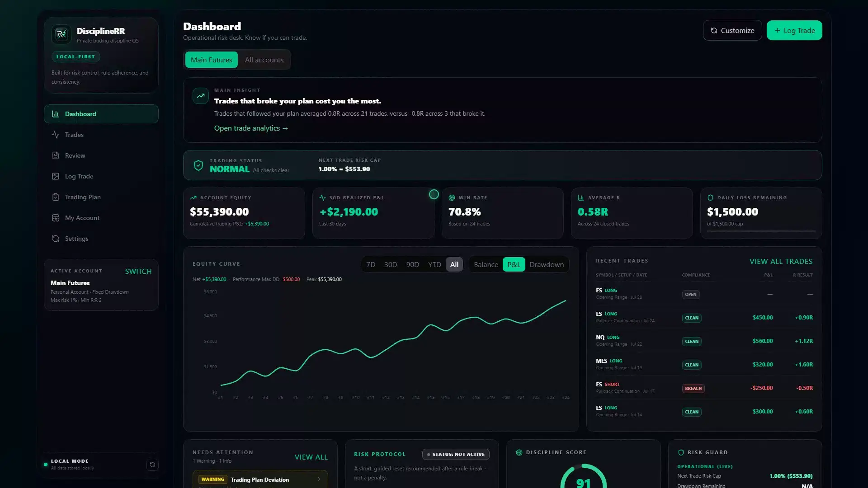Select the 90D equity curve range
Viewport: 868px width, 488px height.
coord(412,265)
